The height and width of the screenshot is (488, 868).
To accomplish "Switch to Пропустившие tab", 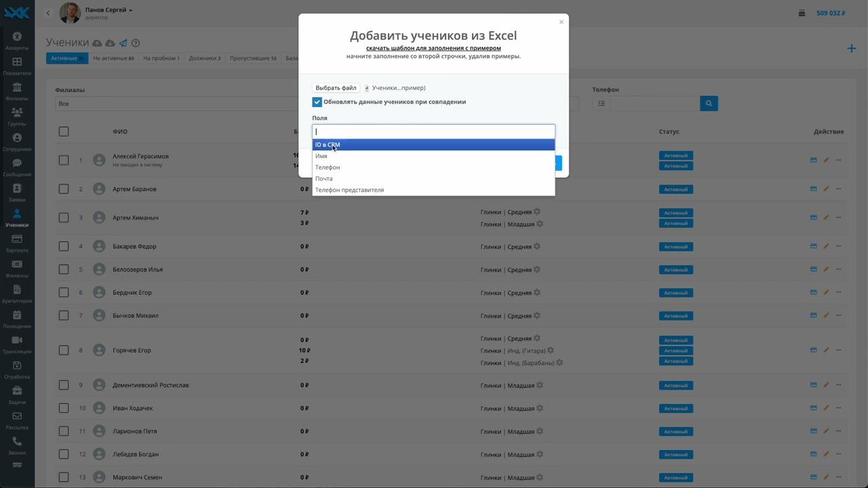I will click(x=253, y=58).
